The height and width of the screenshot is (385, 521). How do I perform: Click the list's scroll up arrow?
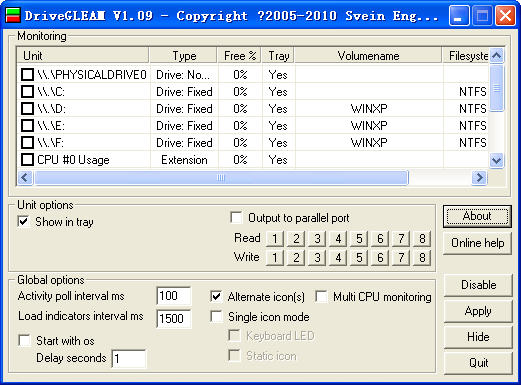click(x=496, y=55)
